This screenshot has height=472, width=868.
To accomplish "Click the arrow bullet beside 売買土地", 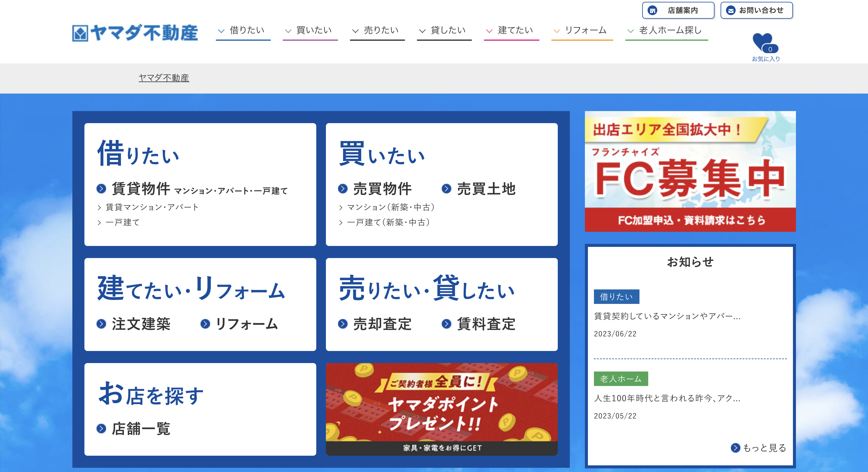I will pos(447,188).
